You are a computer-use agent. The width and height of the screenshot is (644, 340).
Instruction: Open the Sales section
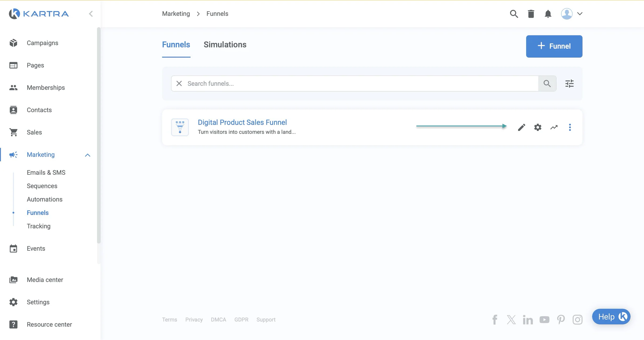34,132
